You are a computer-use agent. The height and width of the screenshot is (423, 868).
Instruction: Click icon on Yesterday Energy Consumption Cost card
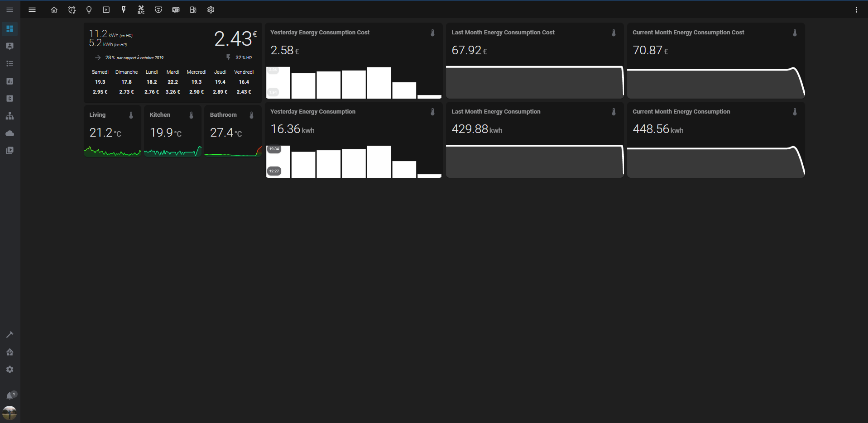(432, 33)
